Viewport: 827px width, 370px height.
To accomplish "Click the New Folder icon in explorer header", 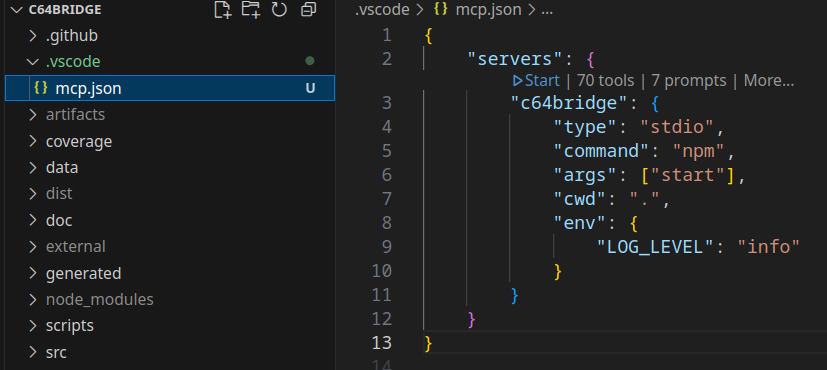I will click(251, 9).
